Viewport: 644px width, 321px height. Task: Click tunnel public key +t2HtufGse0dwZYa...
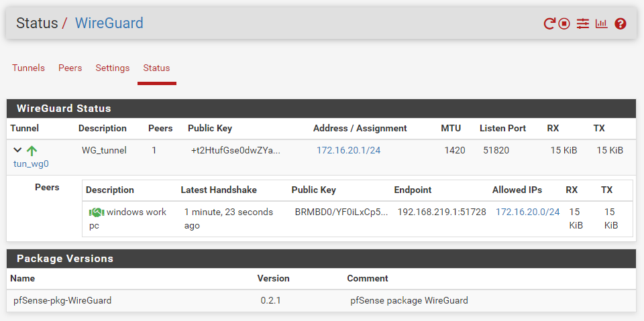pos(235,150)
